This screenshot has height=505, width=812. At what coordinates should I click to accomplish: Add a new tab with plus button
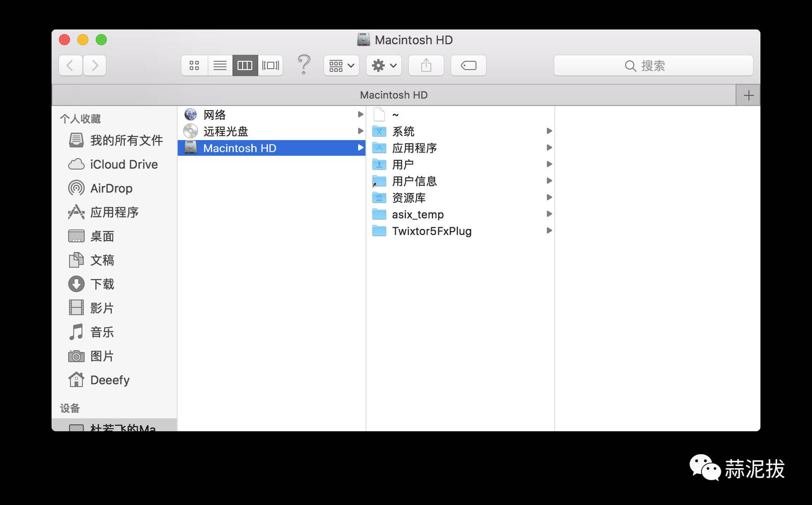748,95
